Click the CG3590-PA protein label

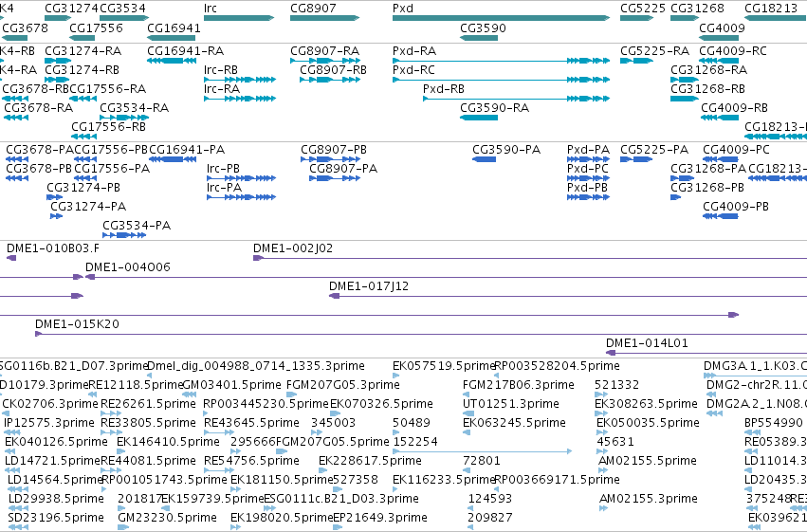[x=506, y=150]
